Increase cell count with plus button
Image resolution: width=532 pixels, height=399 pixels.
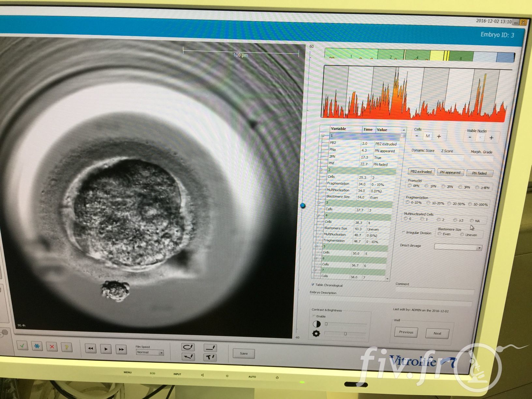point(439,136)
